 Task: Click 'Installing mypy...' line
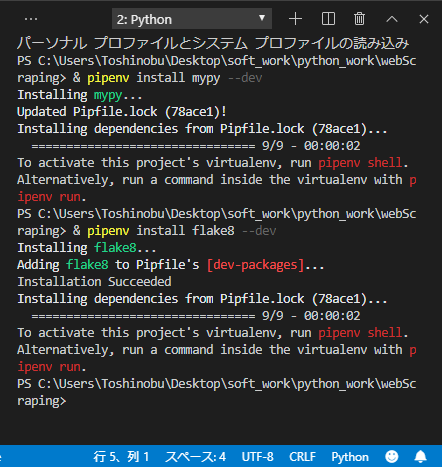tap(80, 95)
